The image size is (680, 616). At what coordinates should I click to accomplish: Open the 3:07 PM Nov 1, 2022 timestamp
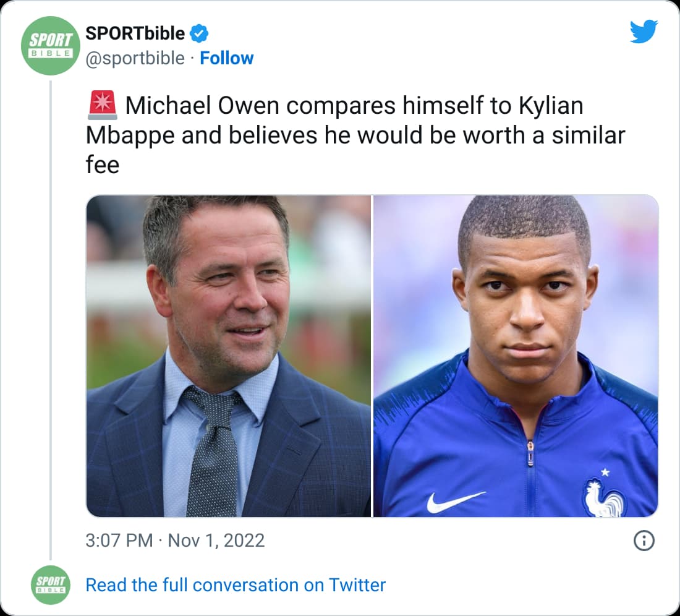coord(175,541)
